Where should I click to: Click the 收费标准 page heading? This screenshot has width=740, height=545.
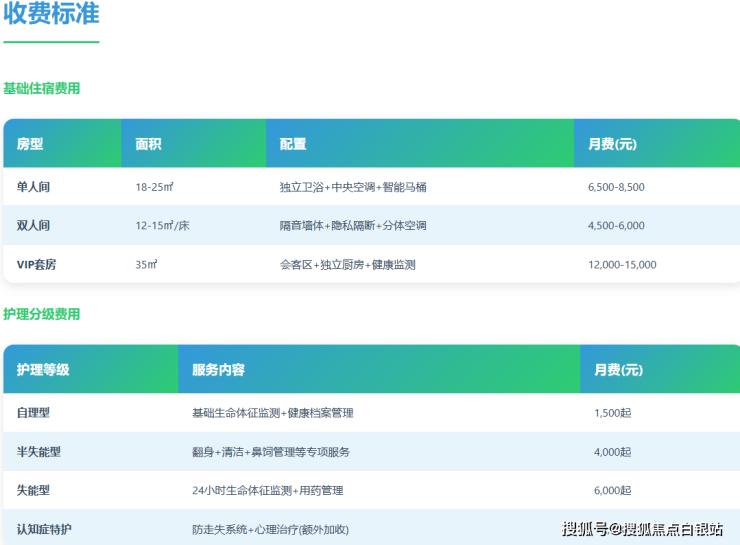click(x=51, y=14)
